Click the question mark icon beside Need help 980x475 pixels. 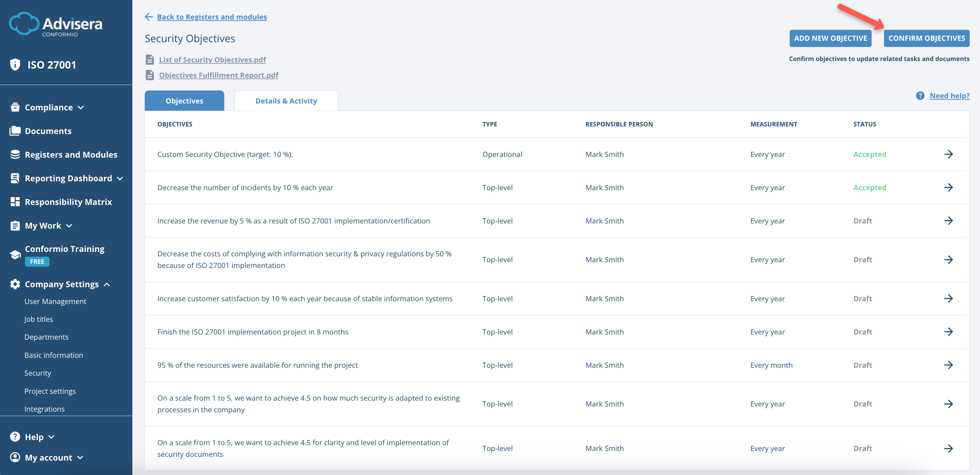(921, 96)
